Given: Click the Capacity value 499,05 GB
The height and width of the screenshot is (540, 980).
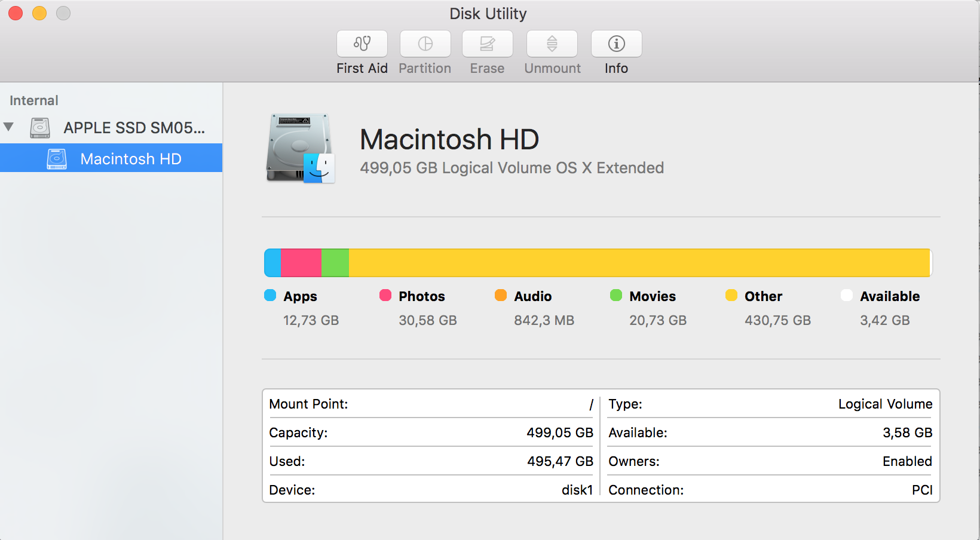Looking at the screenshot, I should [560, 432].
